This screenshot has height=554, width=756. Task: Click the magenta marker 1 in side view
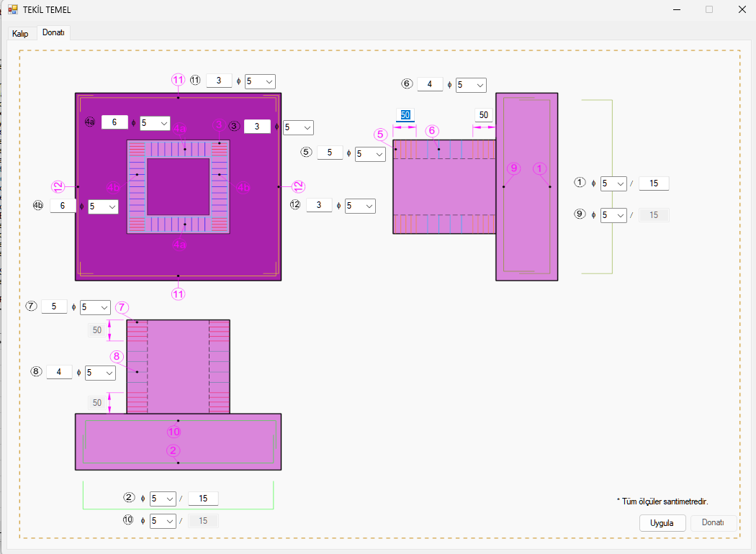540,168
